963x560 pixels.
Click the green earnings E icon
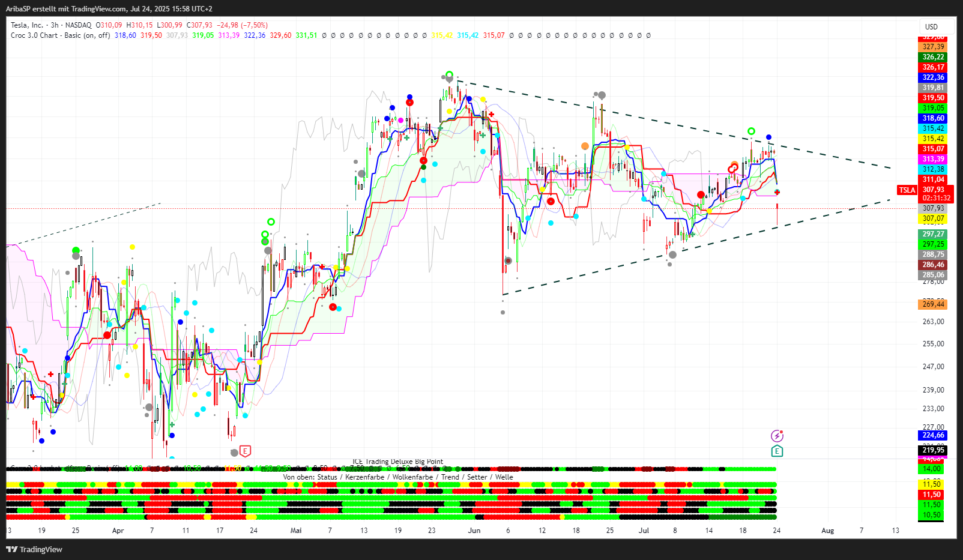pyautogui.click(x=777, y=451)
